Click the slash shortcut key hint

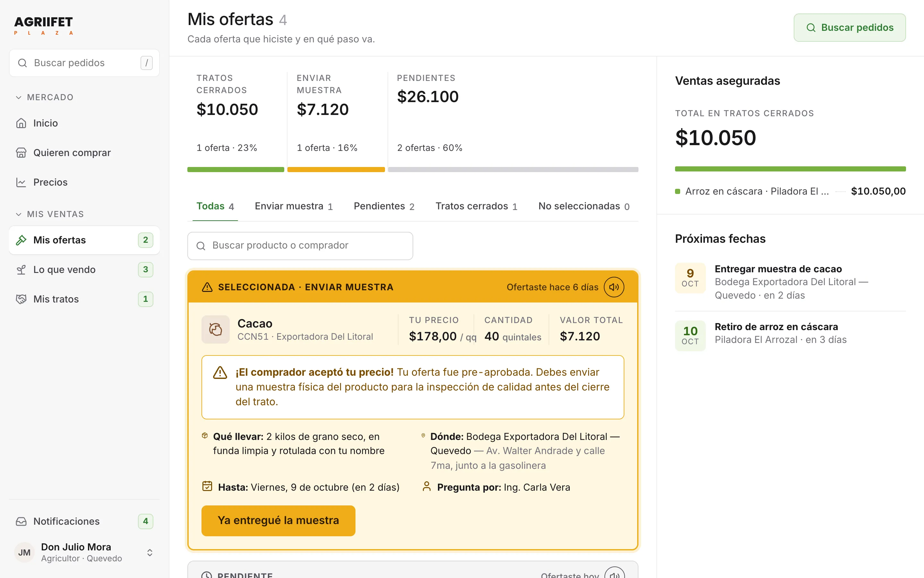tap(147, 63)
